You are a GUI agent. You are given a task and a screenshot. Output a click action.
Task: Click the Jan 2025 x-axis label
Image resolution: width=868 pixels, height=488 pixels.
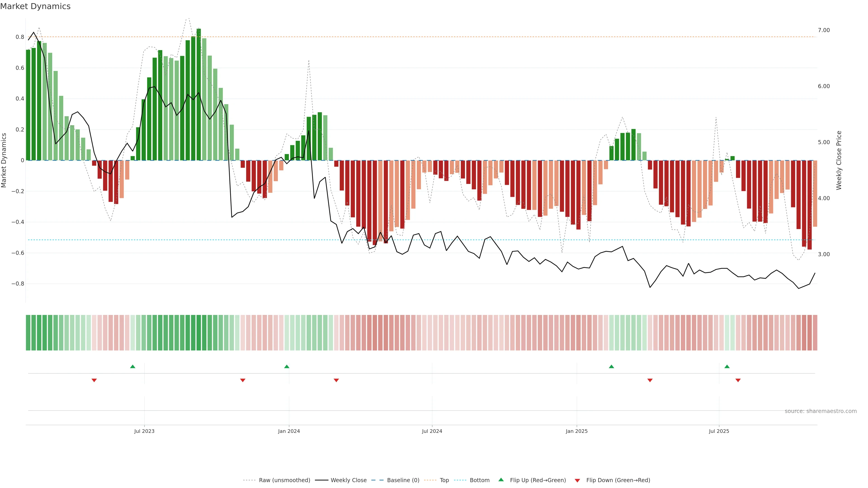click(577, 431)
